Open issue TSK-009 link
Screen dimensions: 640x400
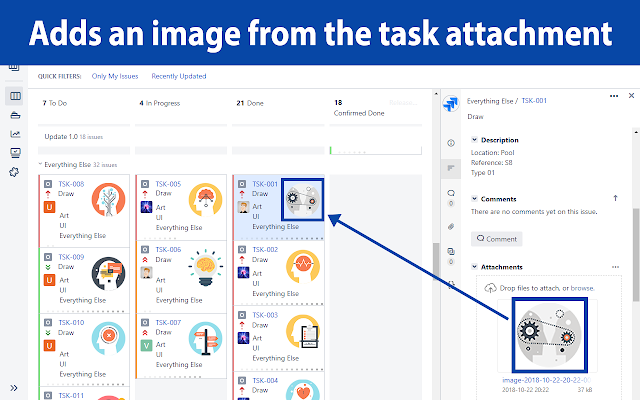coord(71,257)
